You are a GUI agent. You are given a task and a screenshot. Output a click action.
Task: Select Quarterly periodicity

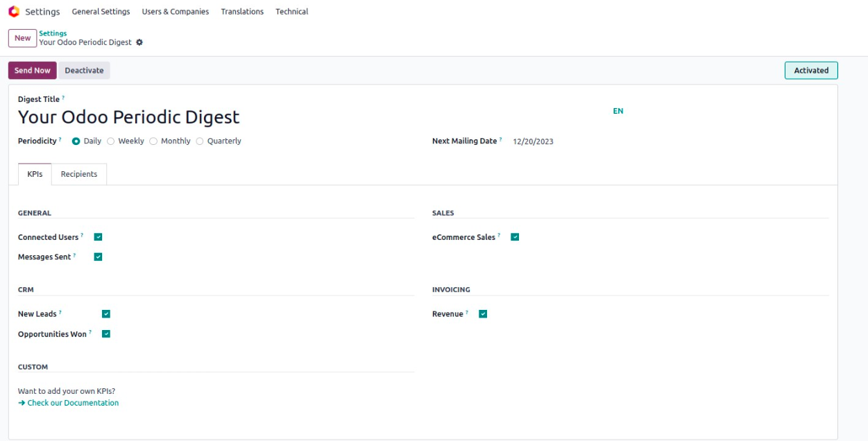tap(200, 141)
